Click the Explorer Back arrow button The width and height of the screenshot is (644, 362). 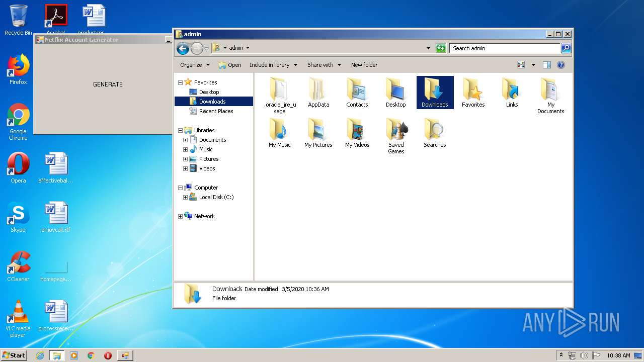pyautogui.click(x=183, y=48)
